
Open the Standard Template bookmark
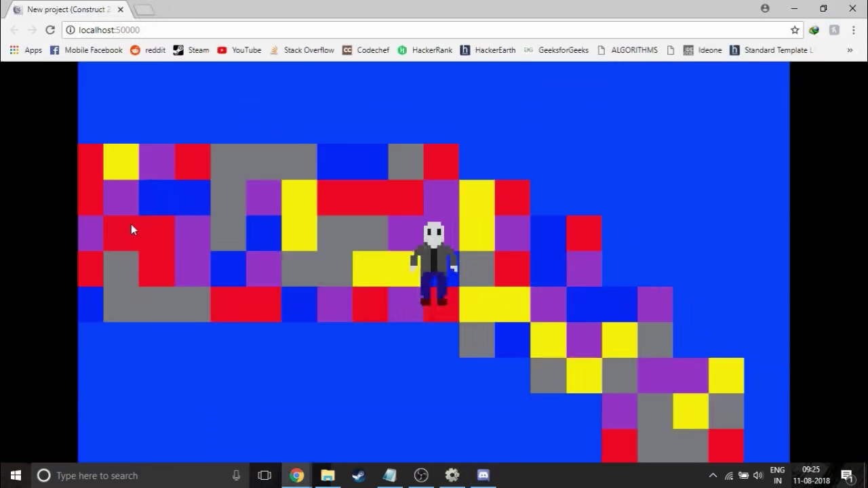pos(771,50)
